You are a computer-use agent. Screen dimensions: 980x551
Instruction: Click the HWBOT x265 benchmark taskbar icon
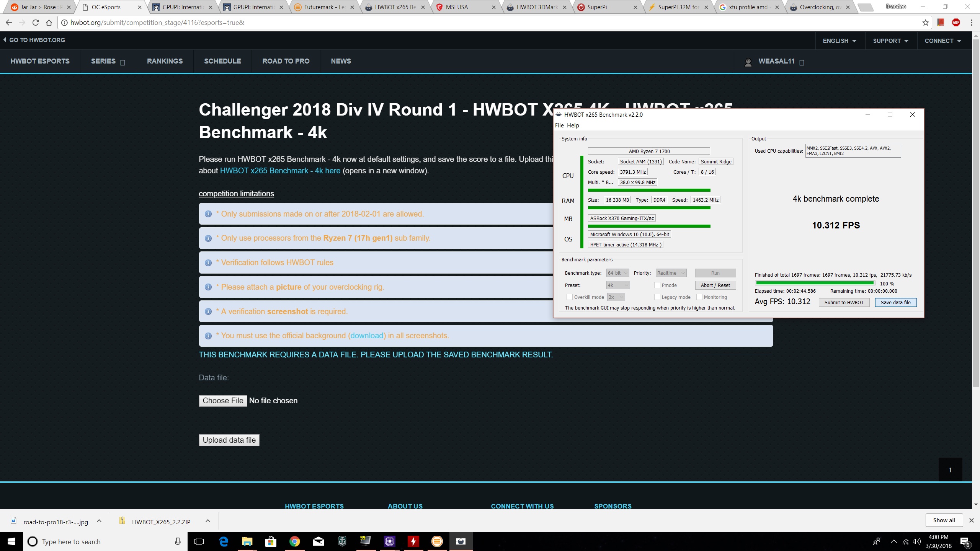pyautogui.click(x=461, y=541)
